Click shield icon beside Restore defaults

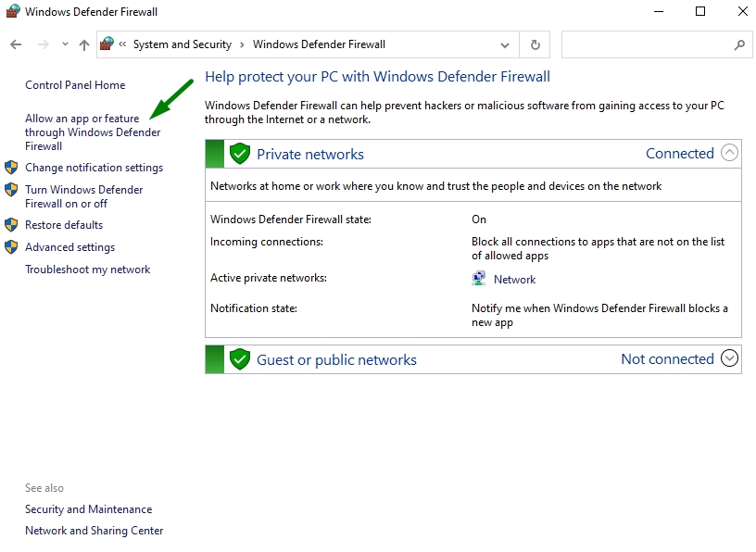coord(11,225)
